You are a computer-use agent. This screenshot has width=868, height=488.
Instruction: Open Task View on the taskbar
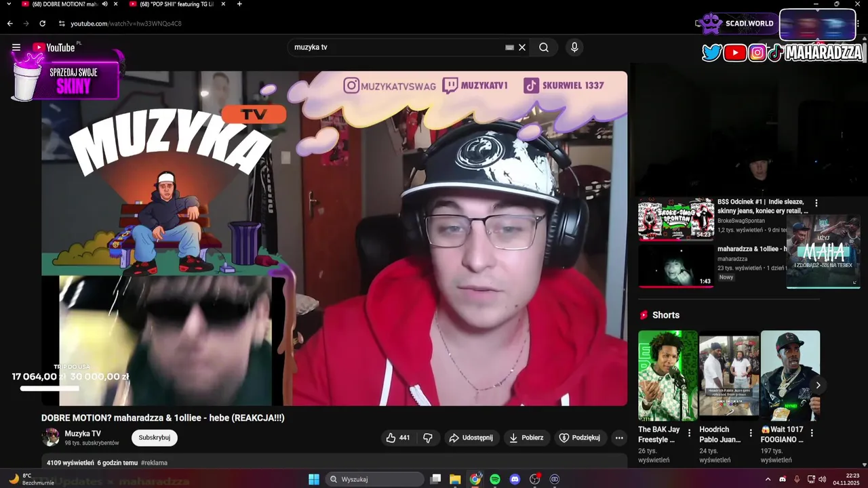[435, 479]
